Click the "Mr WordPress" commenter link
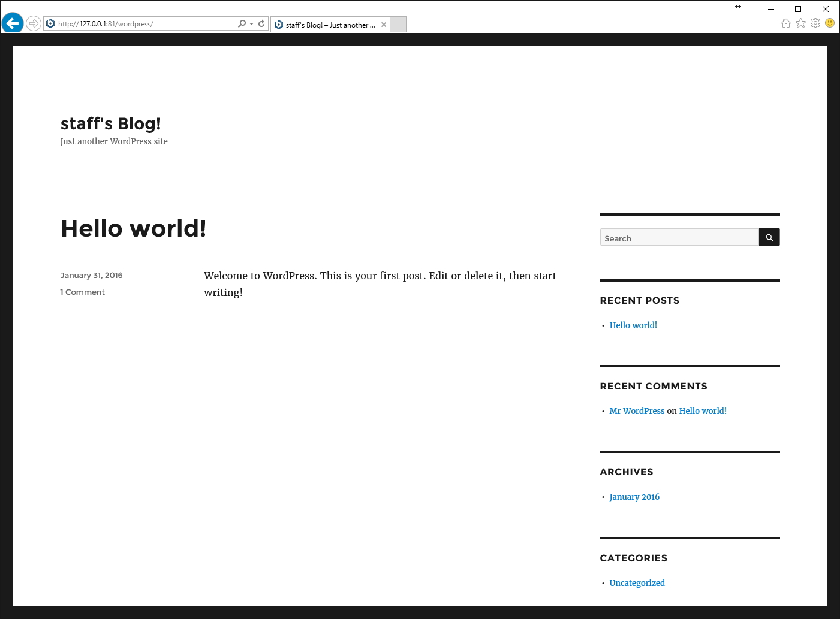840x619 pixels. (x=637, y=411)
